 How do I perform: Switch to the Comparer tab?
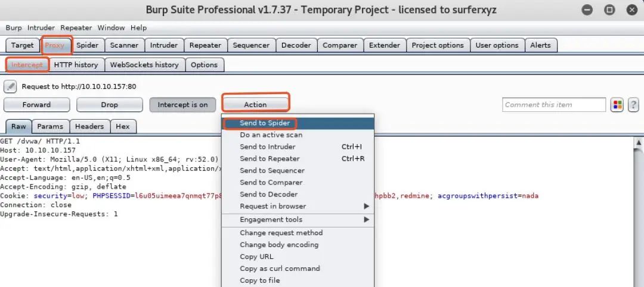tap(340, 45)
